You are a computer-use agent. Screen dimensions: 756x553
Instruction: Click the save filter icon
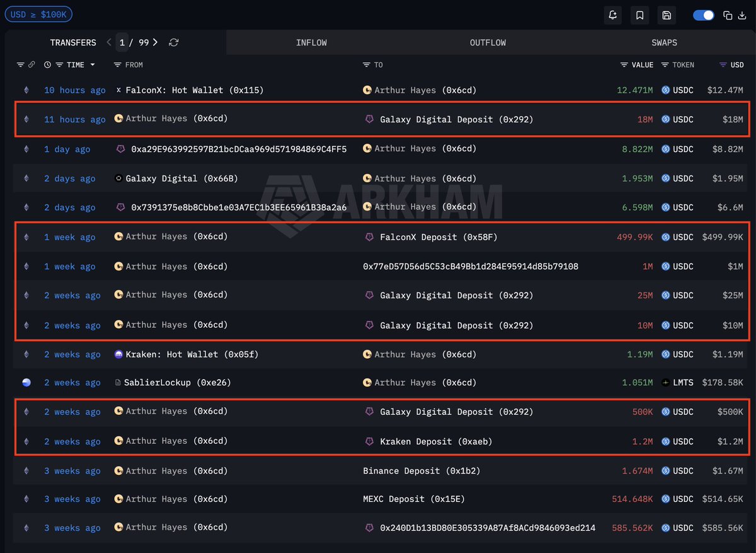click(667, 15)
